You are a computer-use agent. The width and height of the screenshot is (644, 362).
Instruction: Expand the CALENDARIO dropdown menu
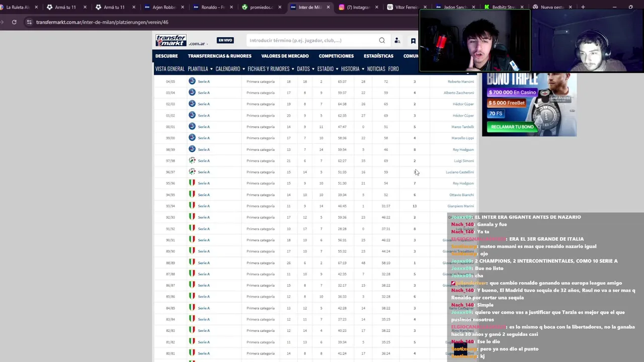[x=230, y=69]
